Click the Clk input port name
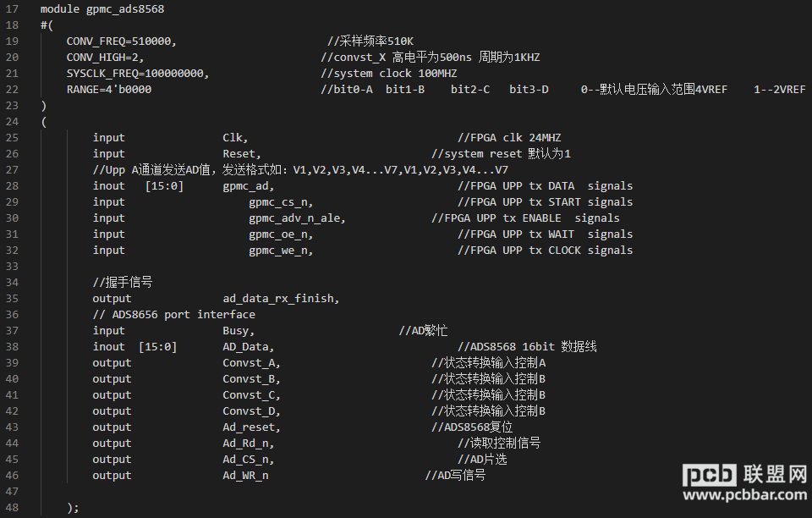The image size is (812, 518). [x=233, y=138]
